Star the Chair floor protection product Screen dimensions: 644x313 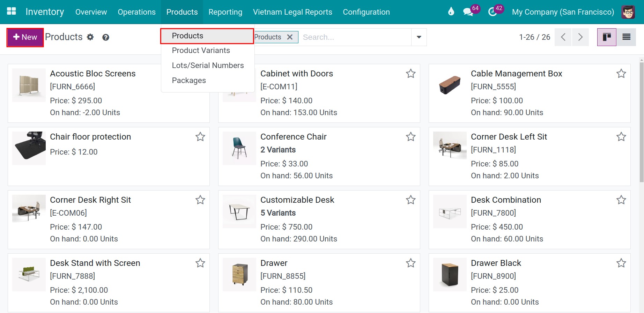(x=200, y=137)
